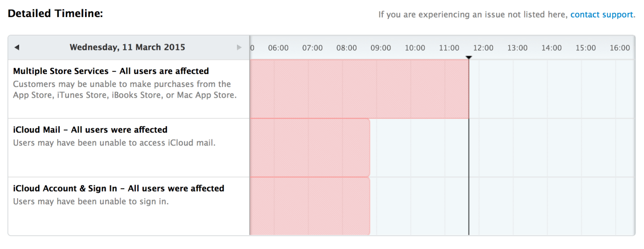Click the 12:00 timeline hour label
Screen dimensions: 644x249
click(x=483, y=48)
